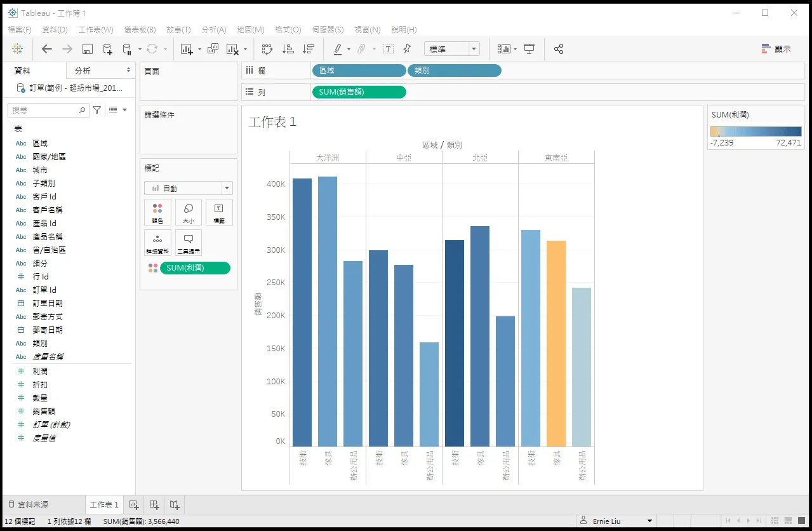Open Size mark card button
The width and height of the screenshot is (812, 531).
click(189, 212)
